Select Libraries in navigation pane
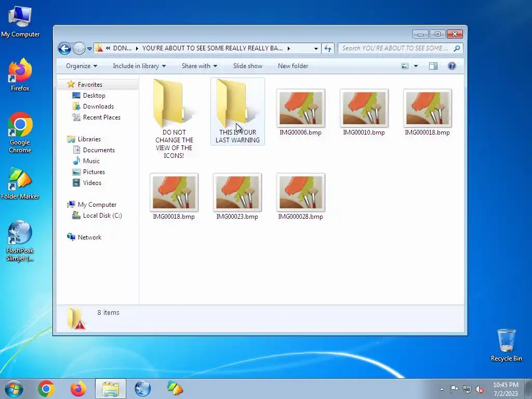This screenshot has width=532, height=399. (x=89, y=139)
